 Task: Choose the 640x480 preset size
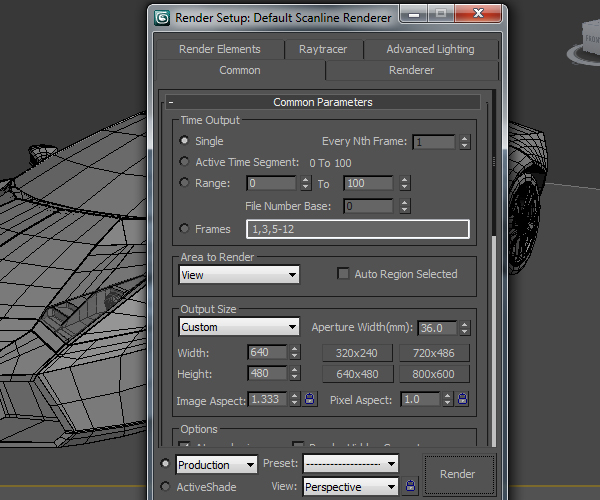pyautogui.click(x=357, y=374)
